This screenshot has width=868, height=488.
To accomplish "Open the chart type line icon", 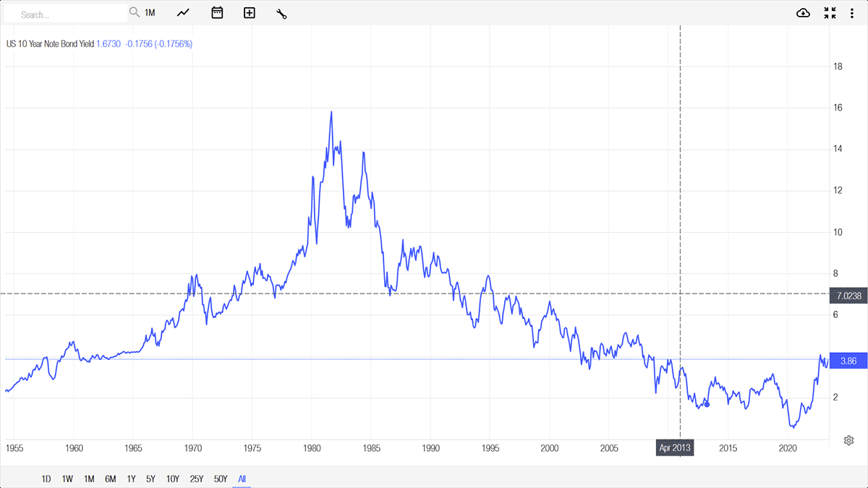I will [x=184, y=13].
